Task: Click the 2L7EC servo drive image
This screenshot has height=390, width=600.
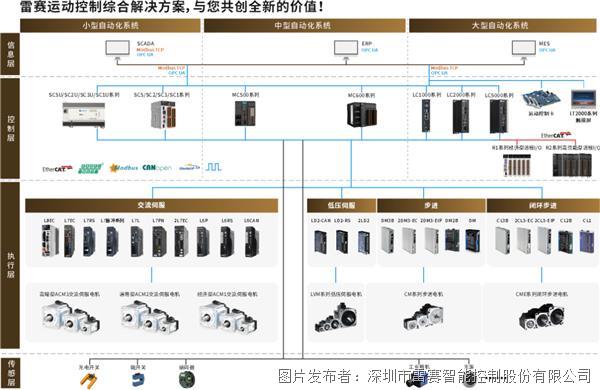Action: (x=181, y=241)
